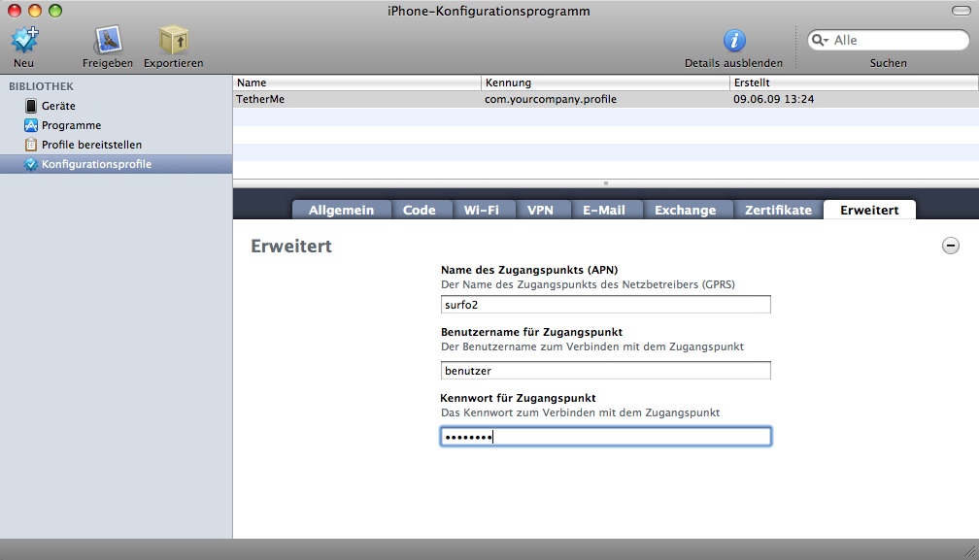Viewport: 979px width, 560px height.
Task: Switch to the Wi-Fi tab
Action: click(482, 210)
